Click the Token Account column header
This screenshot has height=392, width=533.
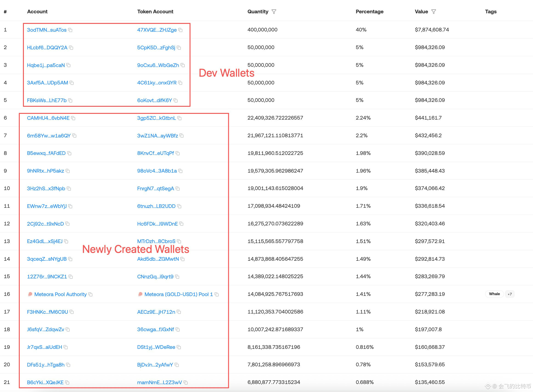pyautogui.click(x=155, y=12)
